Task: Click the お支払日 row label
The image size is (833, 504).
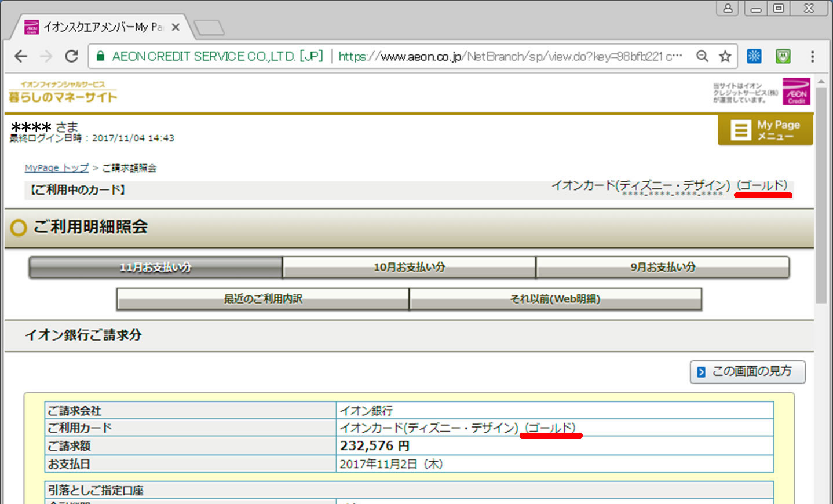Action: pos(69,464)
